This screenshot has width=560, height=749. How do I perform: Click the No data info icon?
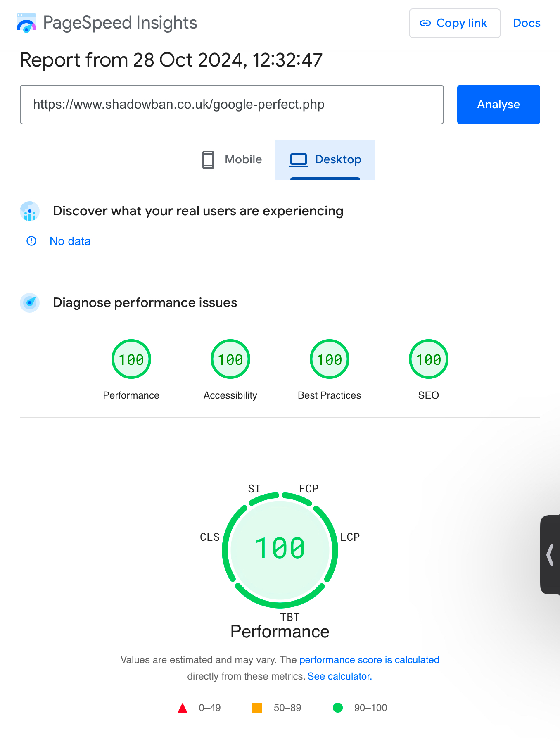(31, 241)
